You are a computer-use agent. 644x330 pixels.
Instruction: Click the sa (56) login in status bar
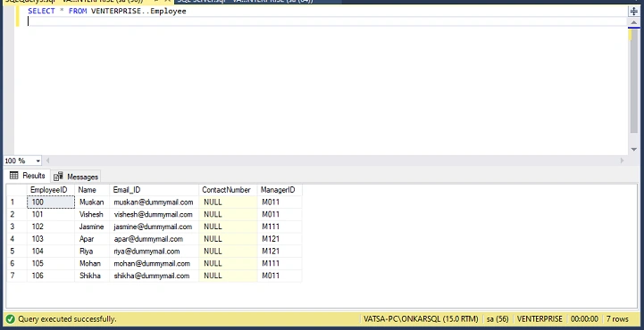498,319
